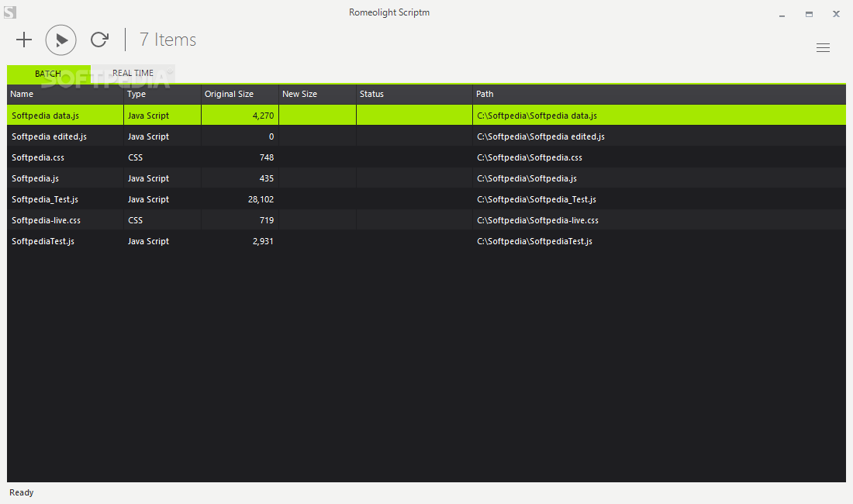Start processing with the play button
This screenshot has width=853, height=504.
[61, 40]
